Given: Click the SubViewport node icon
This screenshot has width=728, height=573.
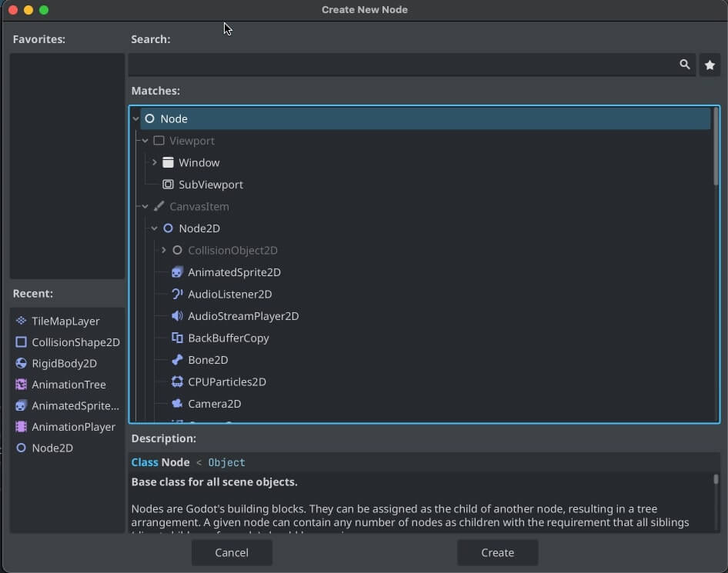Looking at the screenshot, I should (x=168, y=184).
